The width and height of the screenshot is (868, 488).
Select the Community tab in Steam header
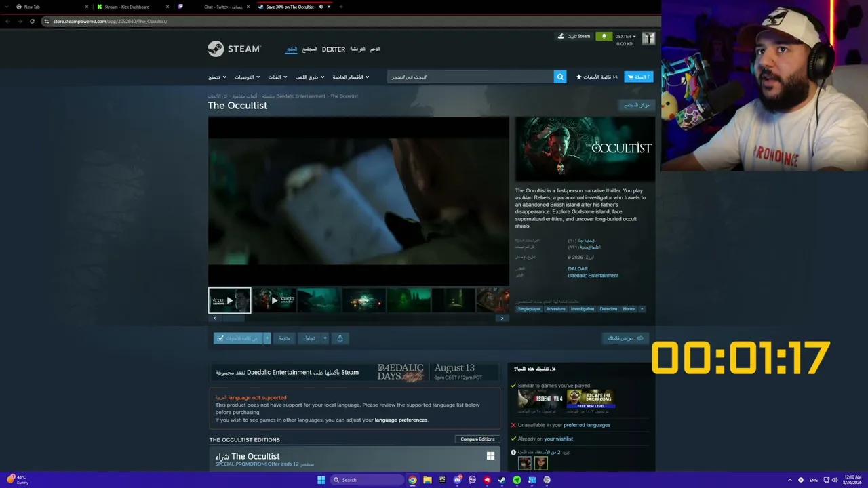tap(310, 49)
